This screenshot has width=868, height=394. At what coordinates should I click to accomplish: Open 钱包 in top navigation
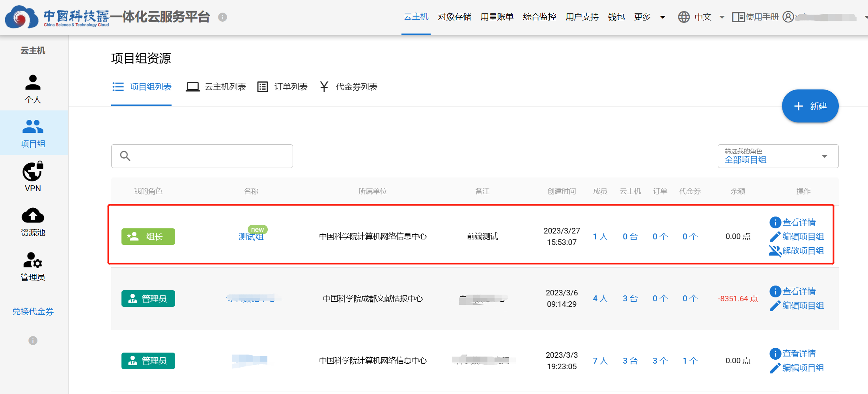pos(616,17)
